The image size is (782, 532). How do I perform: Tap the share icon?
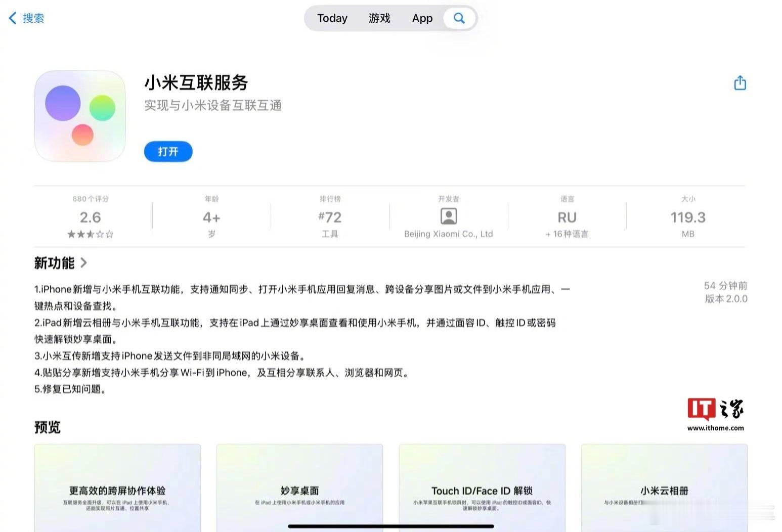tap(740, 82)
